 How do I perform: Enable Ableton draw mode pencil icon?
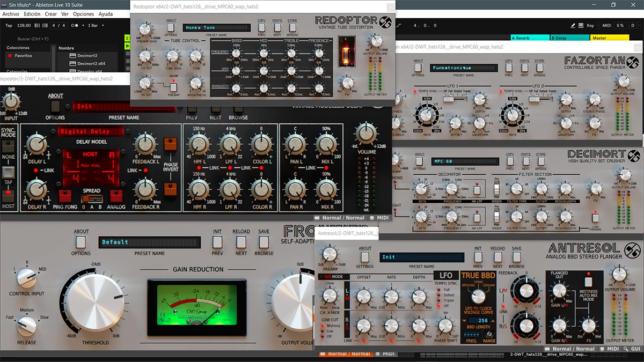point(573,25)
